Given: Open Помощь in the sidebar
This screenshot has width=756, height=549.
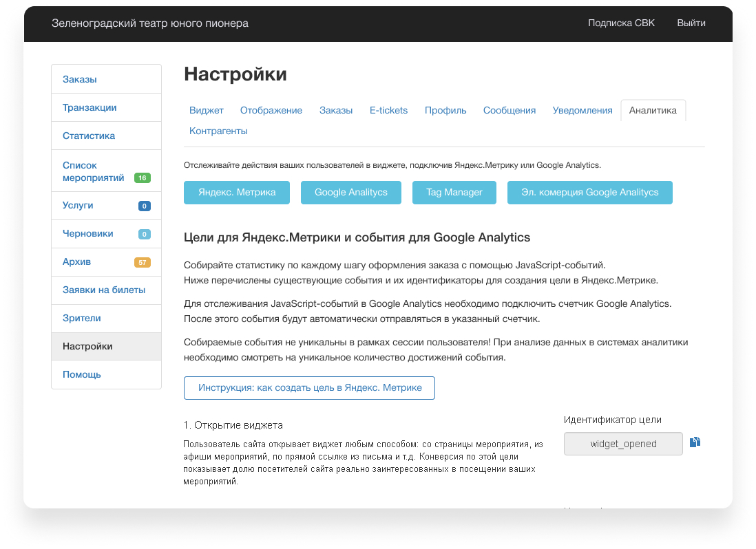Looking at the screenshot, I should pyautogui.click(x=106, y=375).
